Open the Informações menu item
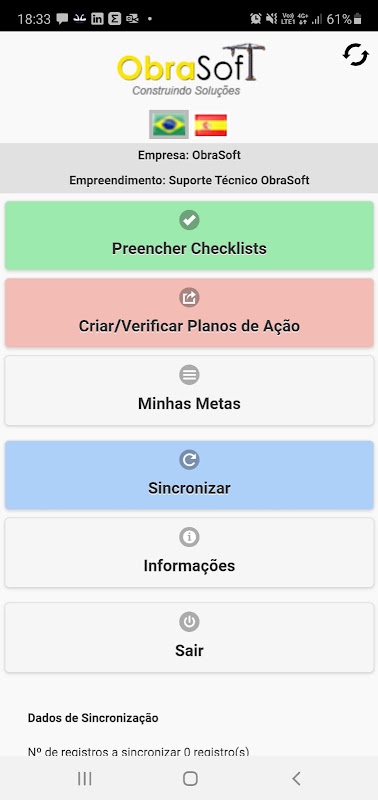This screenshot has height=800, width=378. coord(189,553)
